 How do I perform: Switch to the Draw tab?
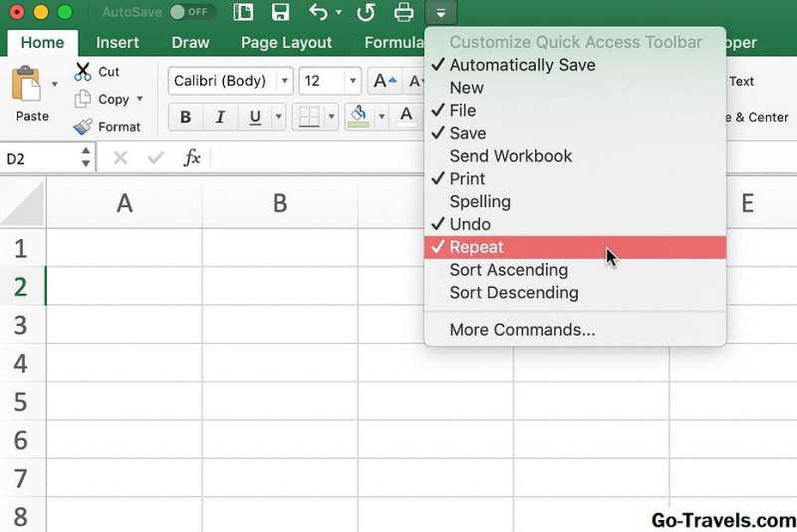pos(190,43)
